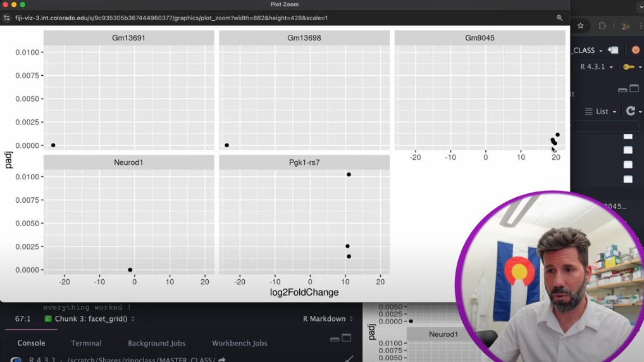
Task: Click the zoom magnifier icon in the Plot Zoom address bar
Action: pyautogui.click(x=559, y=18)
